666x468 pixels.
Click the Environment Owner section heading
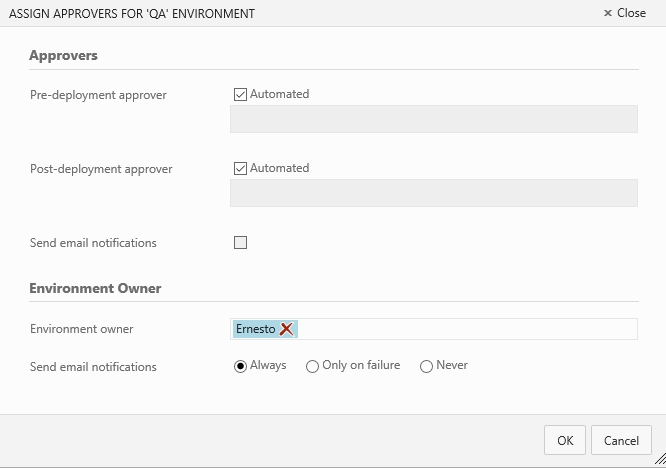pos(95,288)
